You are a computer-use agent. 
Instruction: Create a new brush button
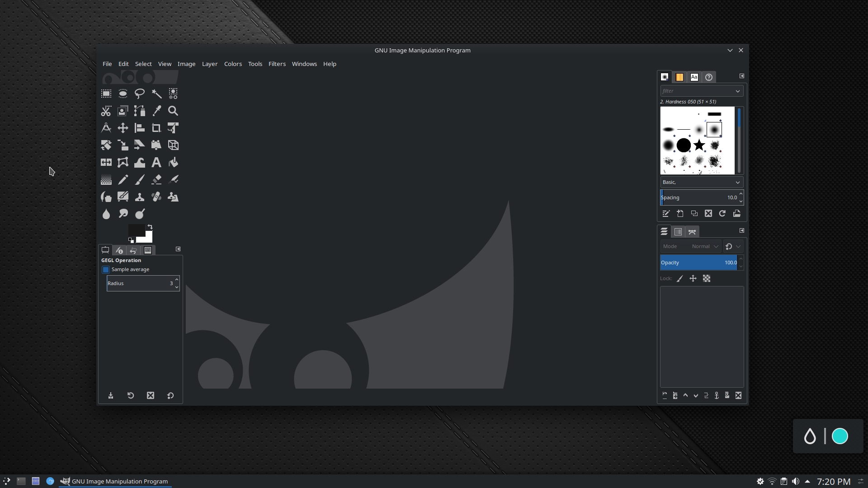click(680, 214)
